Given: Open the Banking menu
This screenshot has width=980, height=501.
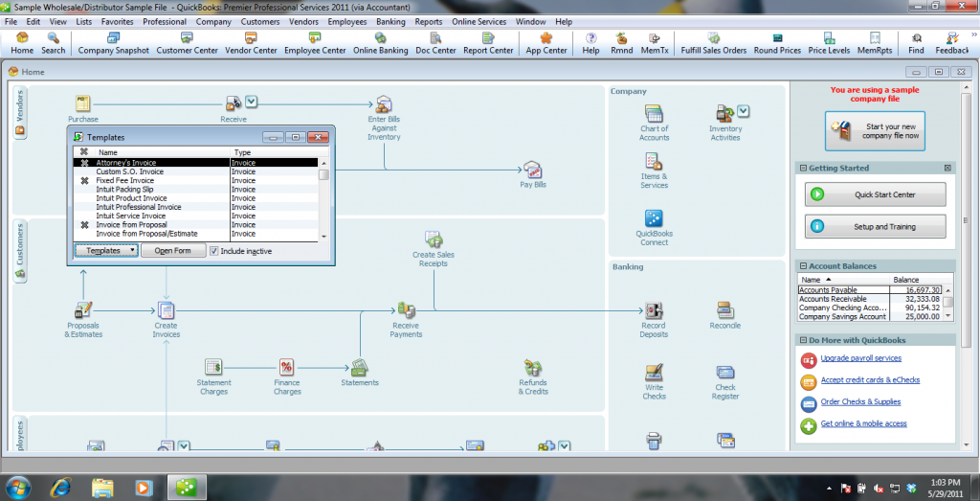Looking at the screenshot, I should tap(390, 21).
